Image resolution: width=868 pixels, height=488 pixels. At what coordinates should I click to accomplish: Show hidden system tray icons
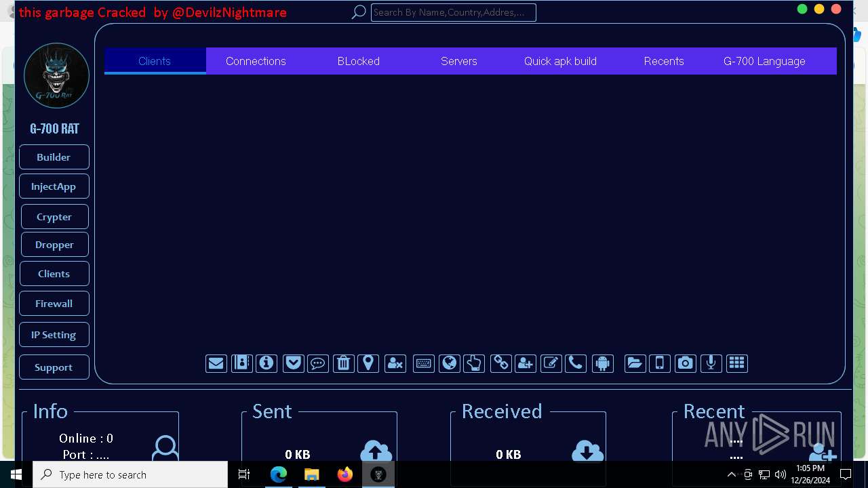[732, 474]
